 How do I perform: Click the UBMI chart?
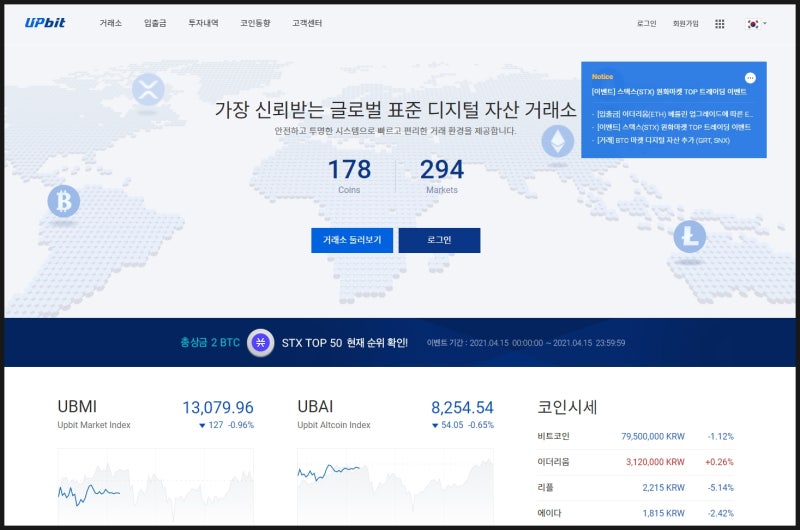[156, 486]
